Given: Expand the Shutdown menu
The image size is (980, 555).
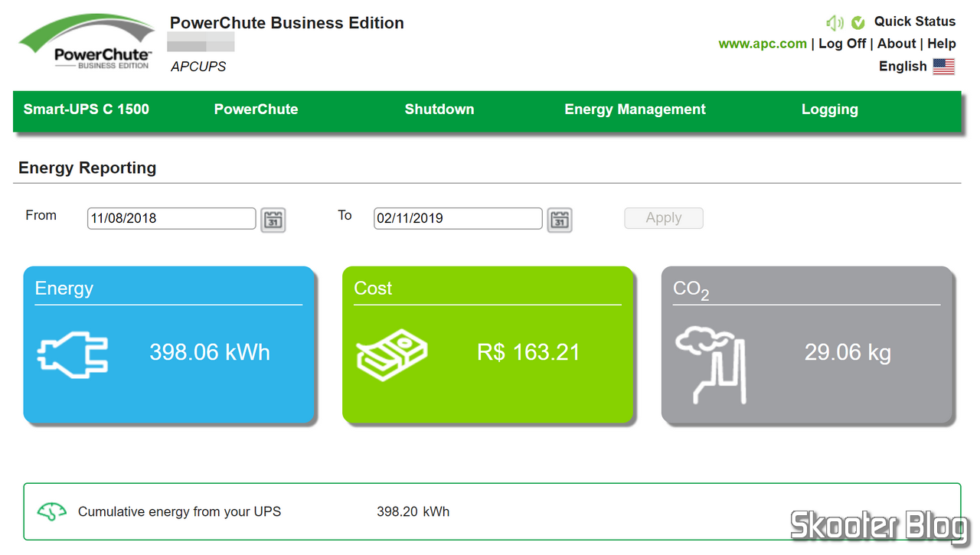Looking at the screenshot, I should coord(439,109).
